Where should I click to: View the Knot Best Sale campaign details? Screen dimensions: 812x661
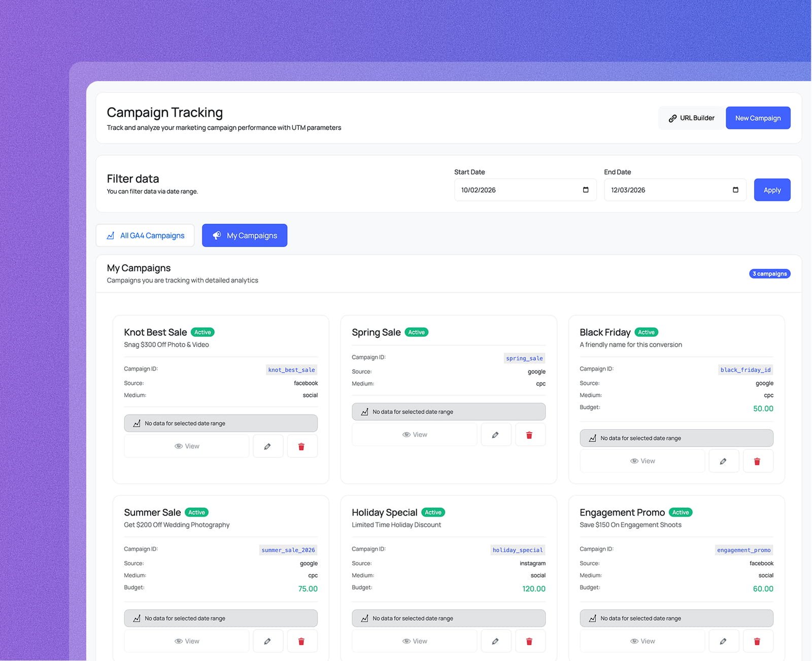coord(187,446)
